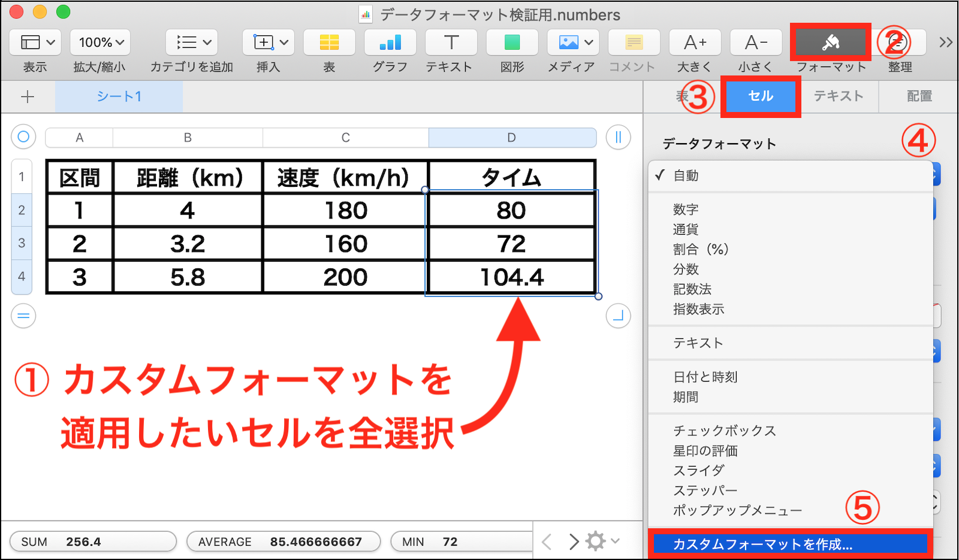Choose 通貨 currency format option
Image resolution: width=959 pixels, height=560 pixels.
click(686, 229)
